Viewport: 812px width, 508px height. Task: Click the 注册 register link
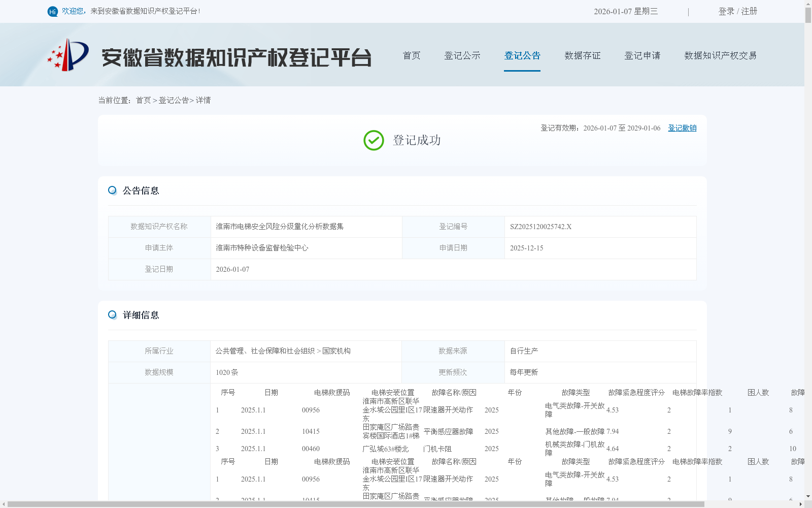749,11
